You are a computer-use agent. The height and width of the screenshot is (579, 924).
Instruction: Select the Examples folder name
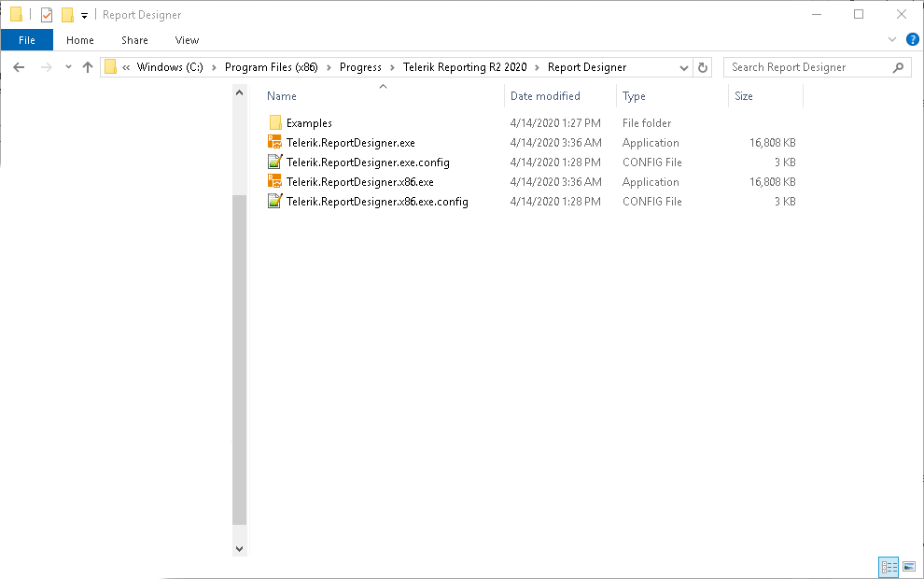click(x=309, y=122)
